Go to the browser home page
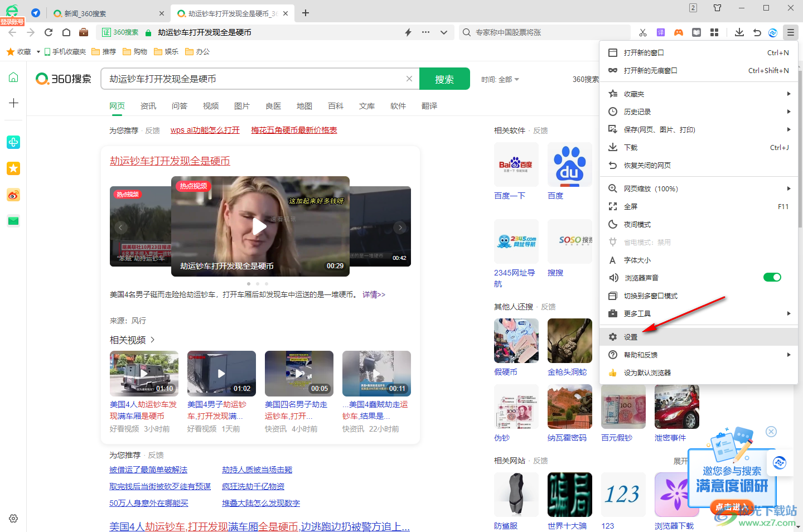This screenshot has height=532, width=803. [66, 32]
